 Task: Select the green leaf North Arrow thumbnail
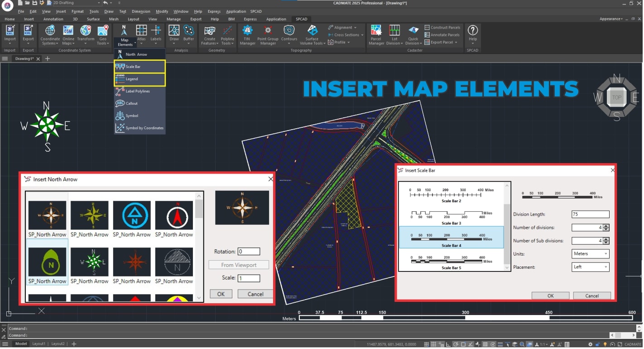[x=47, y=262]
